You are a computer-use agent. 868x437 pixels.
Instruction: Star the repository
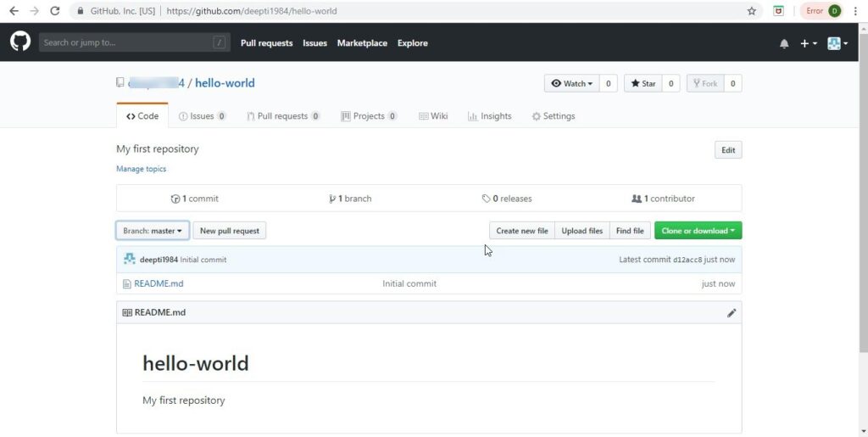643,84
